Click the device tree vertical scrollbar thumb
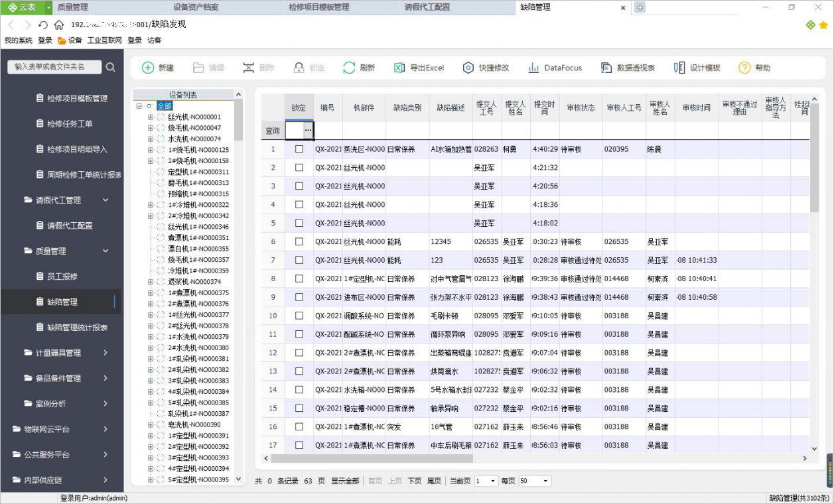This screenshot has width=834, height=504. tap(239, 120)
